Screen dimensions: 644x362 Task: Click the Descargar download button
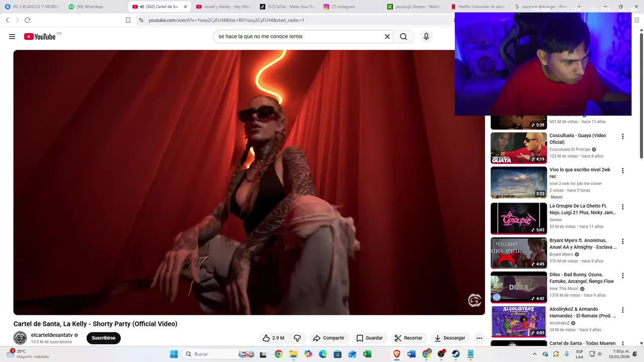click(450, 338)
